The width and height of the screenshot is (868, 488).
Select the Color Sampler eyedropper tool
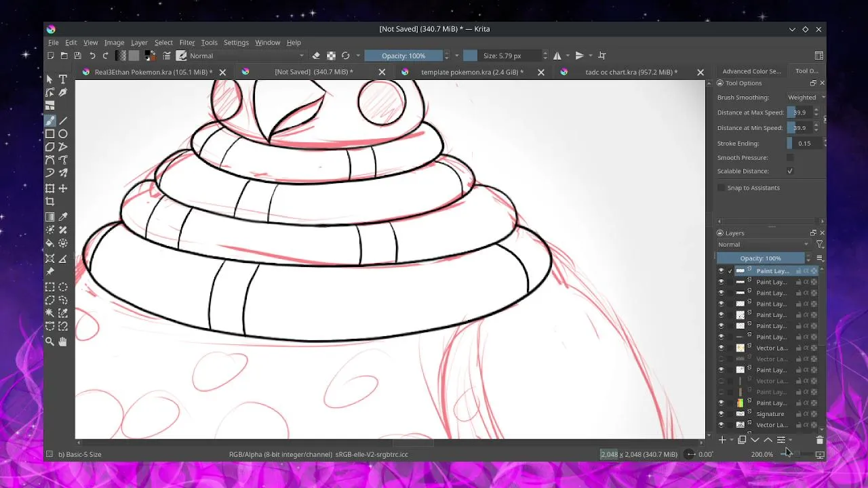pos(63,217)
